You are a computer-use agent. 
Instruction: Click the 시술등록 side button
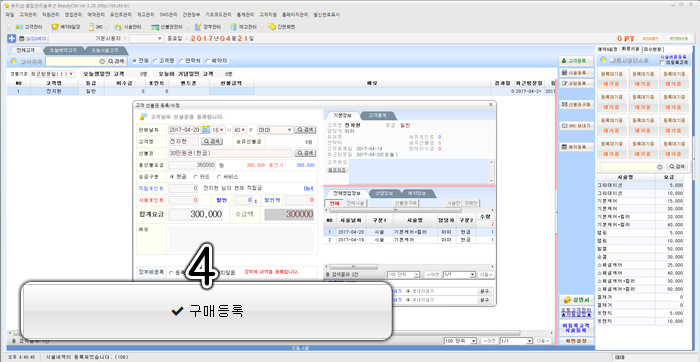click(x=576, y=72)
